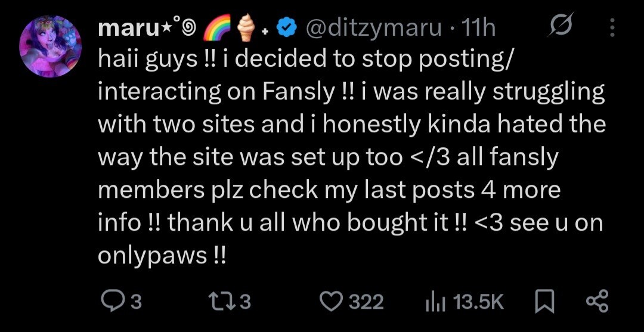Click the rainbow emoji in the display name
Screen dimensions: 644x332
pos(218,28)
